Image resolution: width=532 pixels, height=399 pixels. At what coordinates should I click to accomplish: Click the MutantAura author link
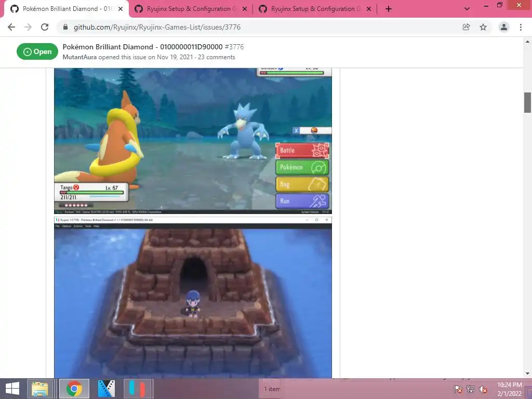pyautogui.click(x=79, y=57)
